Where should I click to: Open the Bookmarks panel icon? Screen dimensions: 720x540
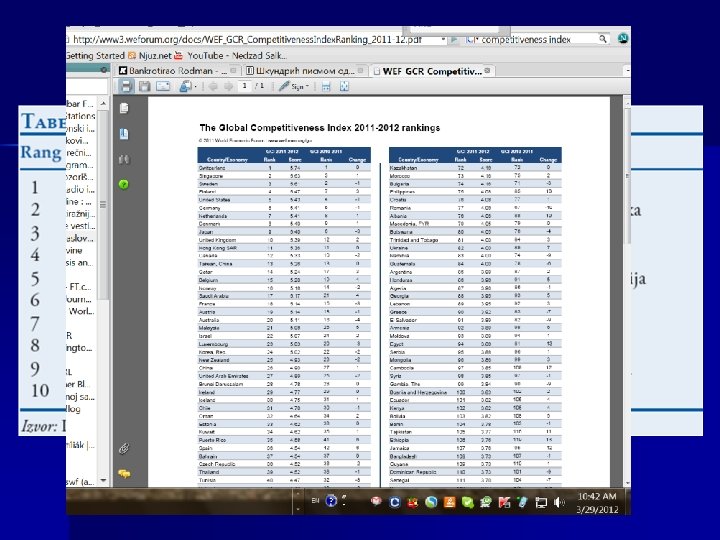[124, 134]
